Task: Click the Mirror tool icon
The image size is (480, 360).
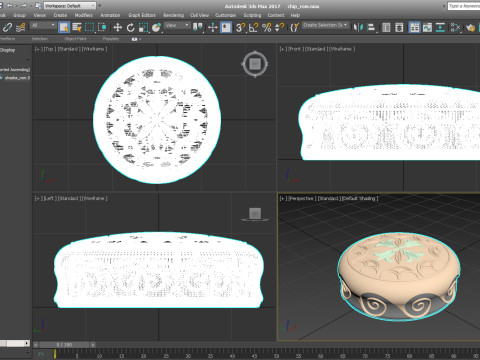Action: pyautogui.click(x=358, y=27)
